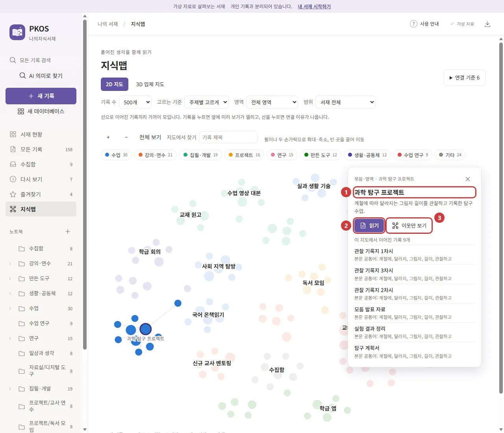Toggle the 수업 category filter chip

click(x=117, y=155)
